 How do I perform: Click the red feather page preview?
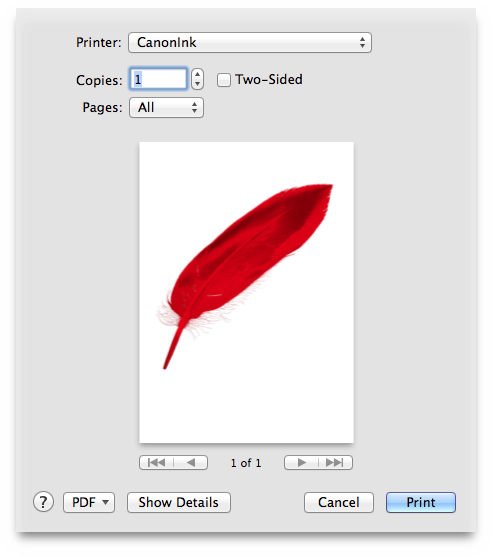tap(246, 292)
